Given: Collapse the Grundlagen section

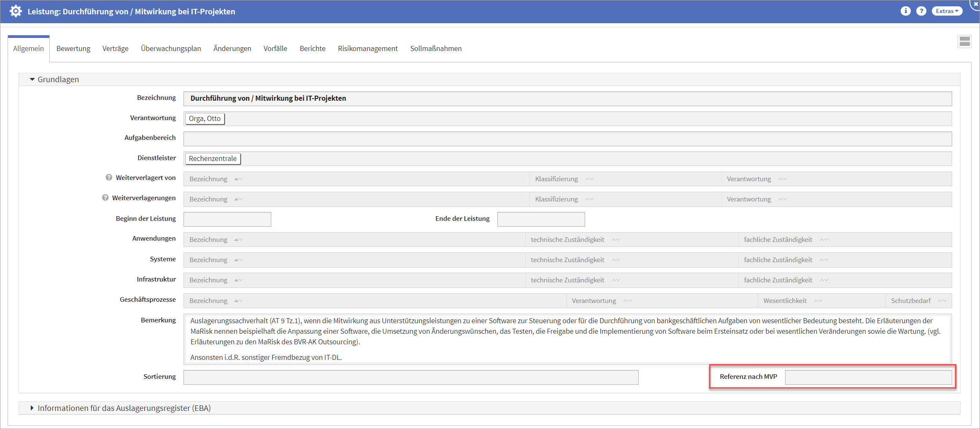Looking at the screenshot, I should [32, 80].
